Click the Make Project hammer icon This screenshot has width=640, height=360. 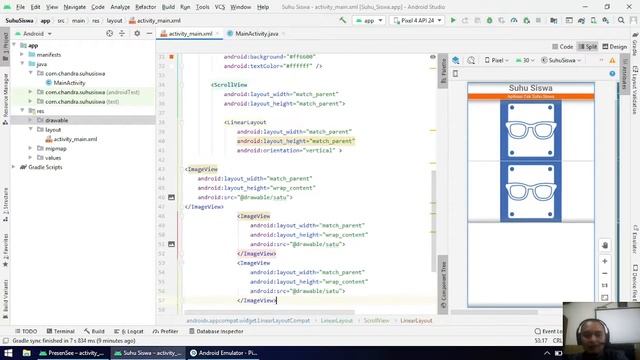pos(342,20)
